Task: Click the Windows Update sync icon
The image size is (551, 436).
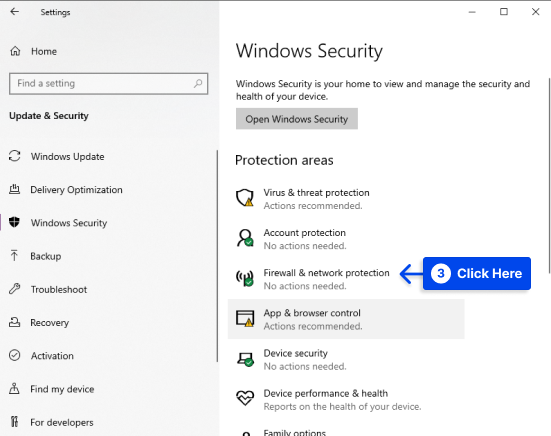Action: [15, 156]
